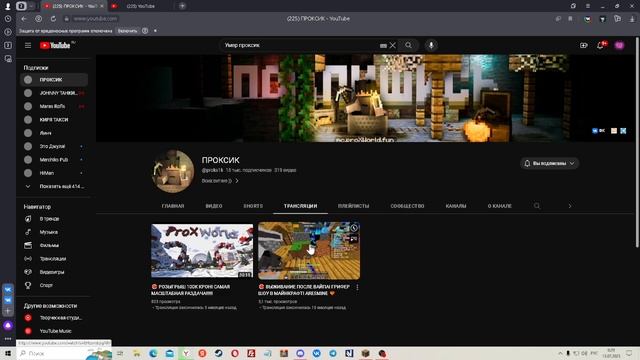Click the enable protection button

[x=127, y=31]
